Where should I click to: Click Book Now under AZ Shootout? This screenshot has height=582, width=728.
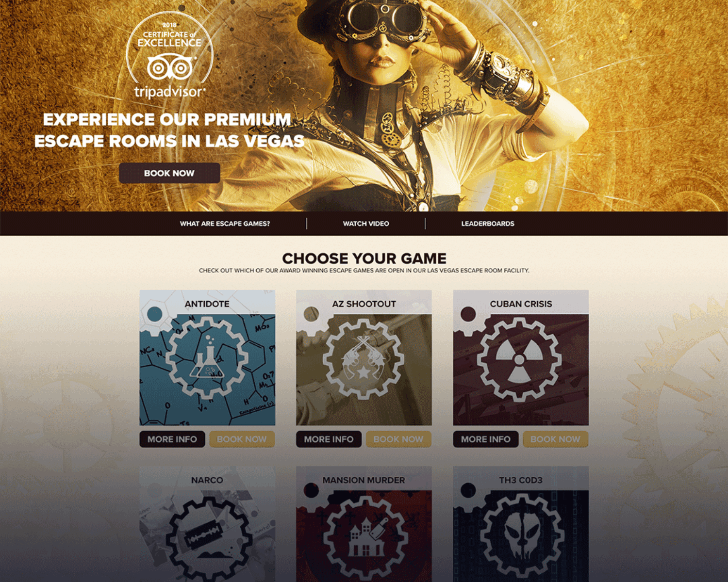coord(398,439)
